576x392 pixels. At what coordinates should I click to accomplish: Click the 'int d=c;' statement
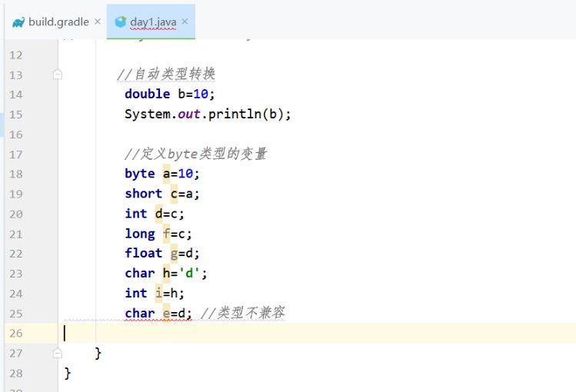(x=155, y=214)
